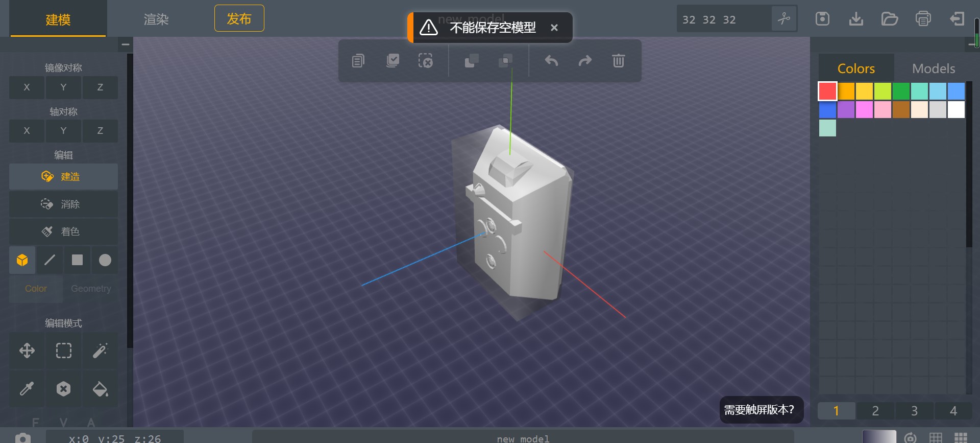Choose the line brush shape
Image resolution: width=980 pixels, height=443 pixels.
[50, 260]
